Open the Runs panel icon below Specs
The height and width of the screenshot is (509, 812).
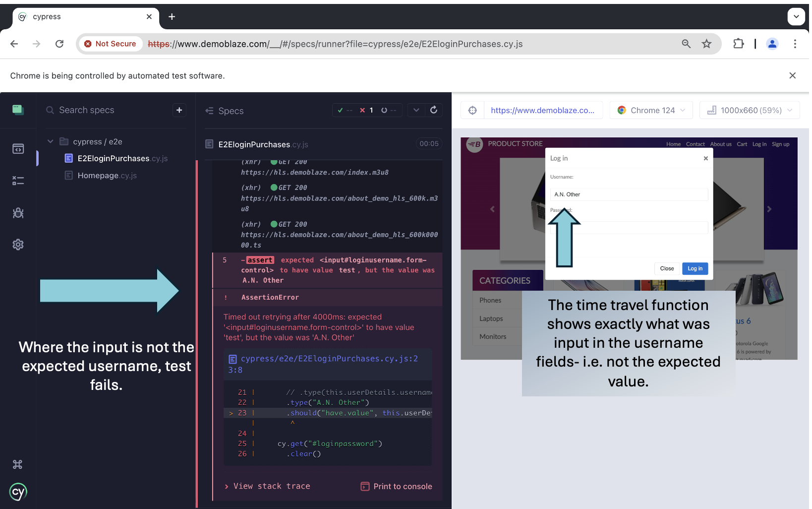[x=18, y=180]
